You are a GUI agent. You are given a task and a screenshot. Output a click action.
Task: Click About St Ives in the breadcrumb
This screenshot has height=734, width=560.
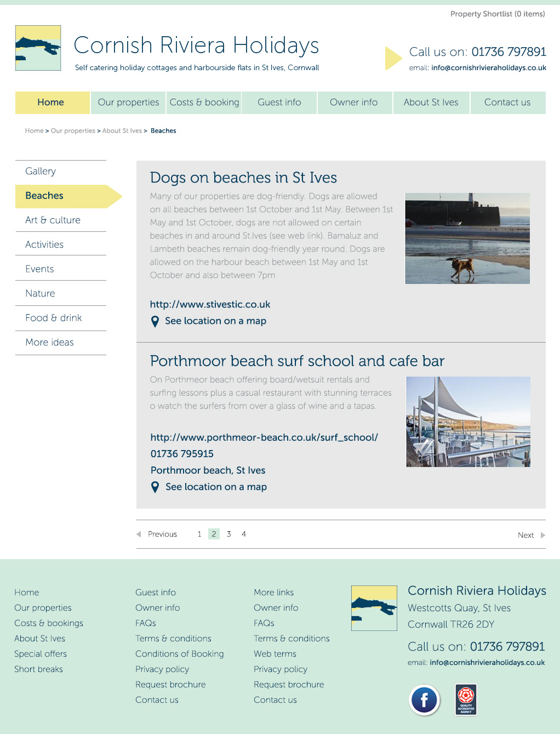pos(122,130)
